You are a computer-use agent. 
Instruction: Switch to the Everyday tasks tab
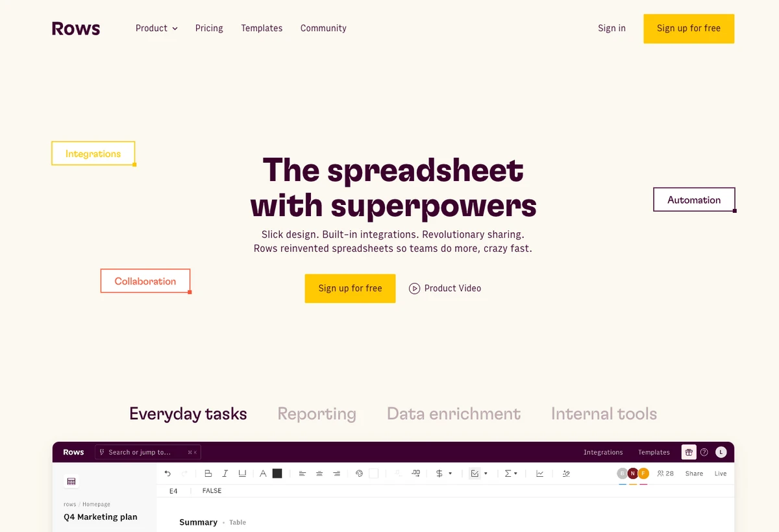tap(188, 414)
